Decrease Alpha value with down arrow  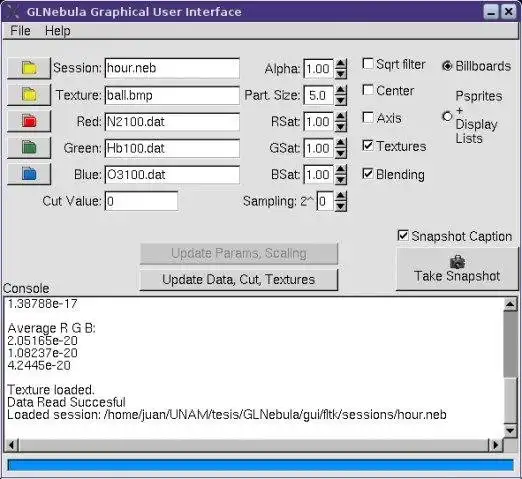click(341, 74)
